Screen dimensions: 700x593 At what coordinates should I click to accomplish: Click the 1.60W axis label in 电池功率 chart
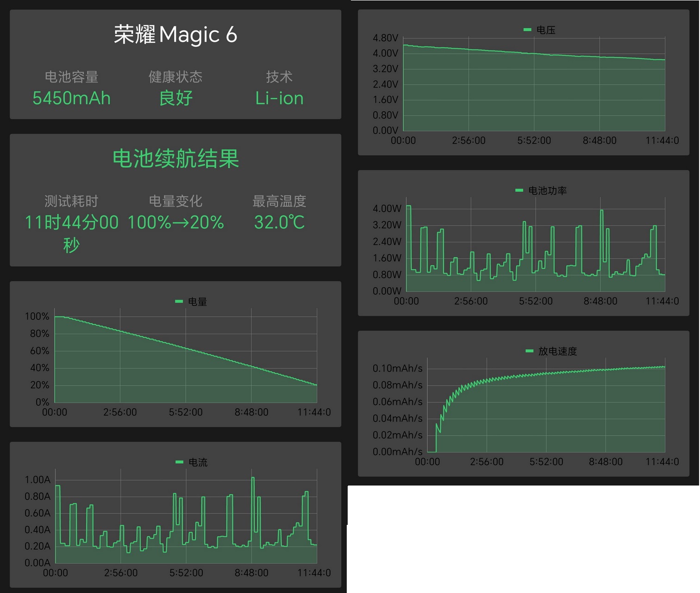point(387,258)
